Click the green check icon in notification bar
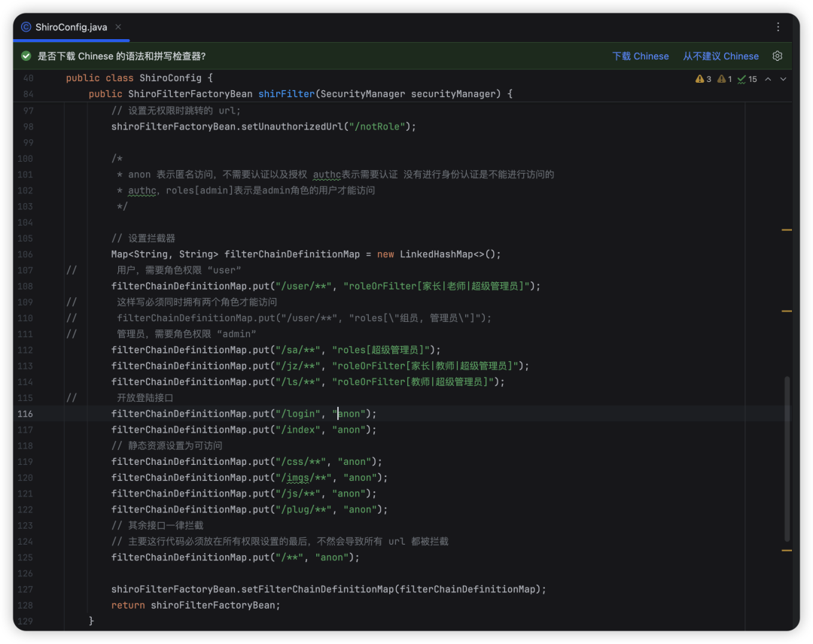 26,56
